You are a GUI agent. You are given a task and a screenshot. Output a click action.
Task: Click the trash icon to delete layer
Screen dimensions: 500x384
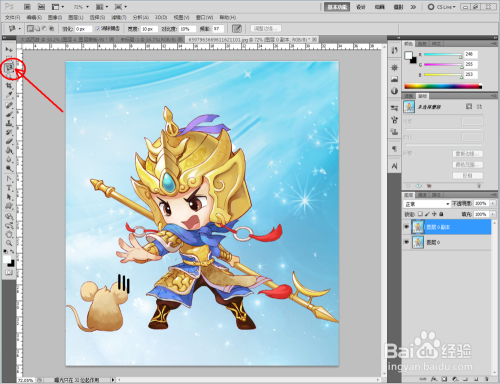click(487, 379)
